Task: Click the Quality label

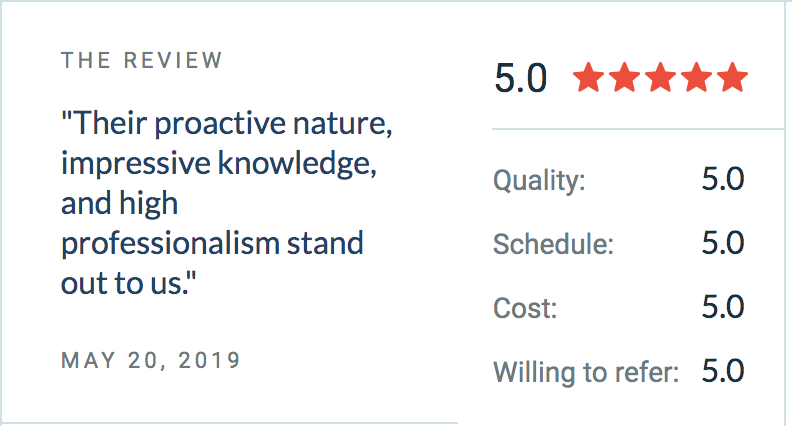Action: pos(539,180)
